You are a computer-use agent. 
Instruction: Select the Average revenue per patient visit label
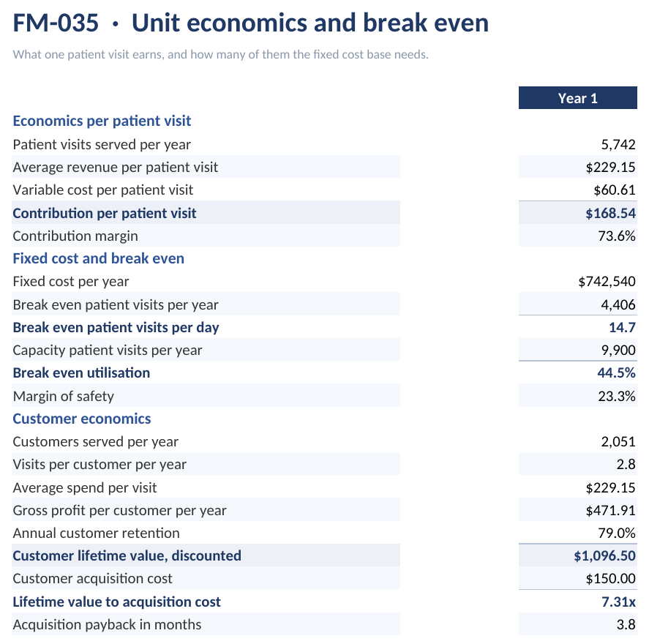point(115,167)
